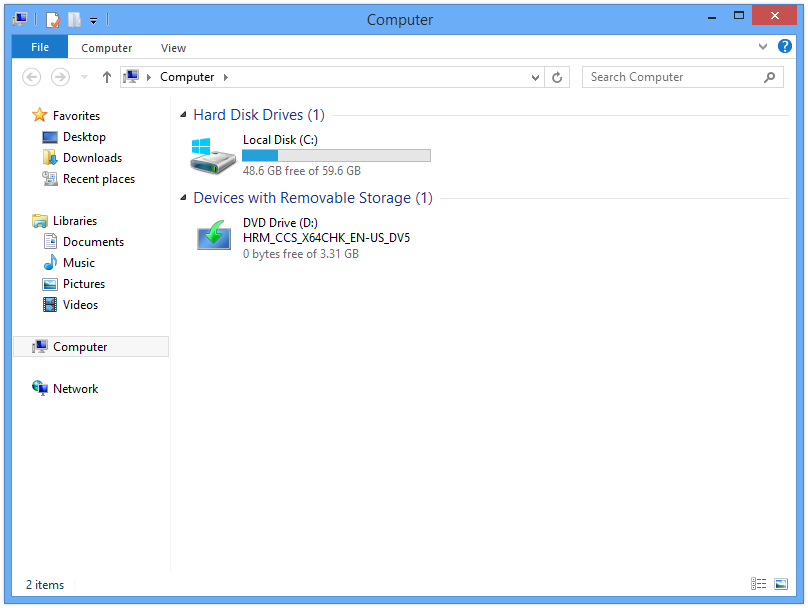
Task: Open the recent locations dropdown arrow
Action: (85, 77)
